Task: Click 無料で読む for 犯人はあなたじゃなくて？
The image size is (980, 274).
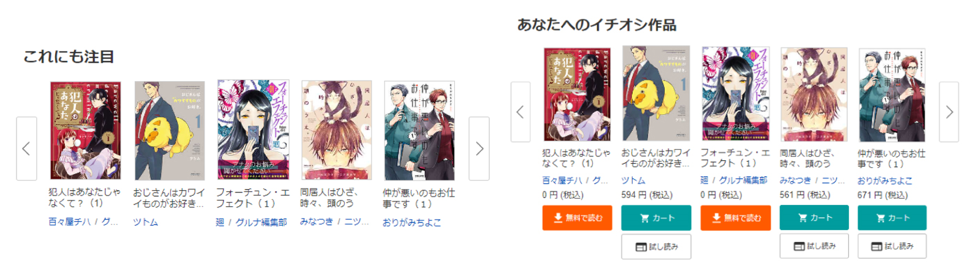Action: click(x=577, y=218)
